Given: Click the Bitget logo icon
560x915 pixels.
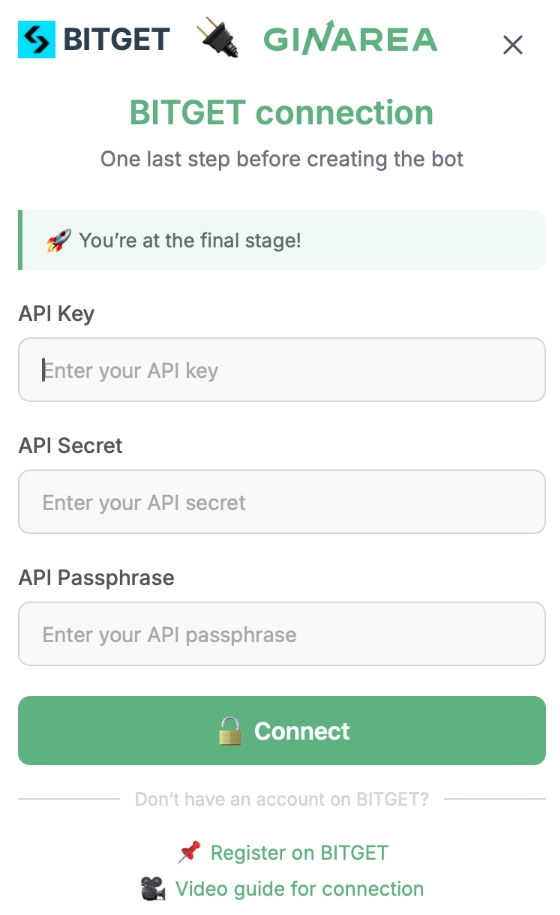Looking at the screenshot, I should (x=37, y=40).
